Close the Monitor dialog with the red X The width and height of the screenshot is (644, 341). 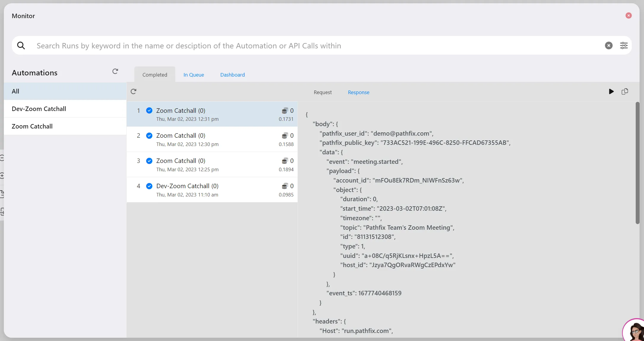click(x=629, y=15)
